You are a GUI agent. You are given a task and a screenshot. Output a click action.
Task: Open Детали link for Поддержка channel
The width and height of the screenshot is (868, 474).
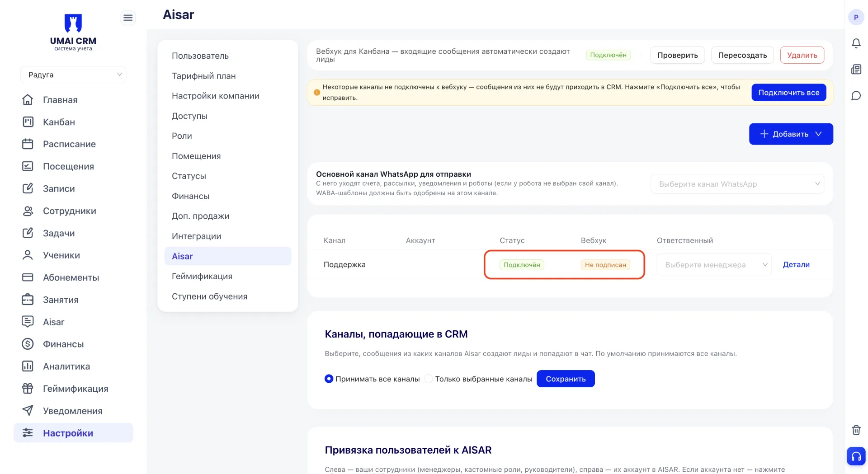pos(796,264)
